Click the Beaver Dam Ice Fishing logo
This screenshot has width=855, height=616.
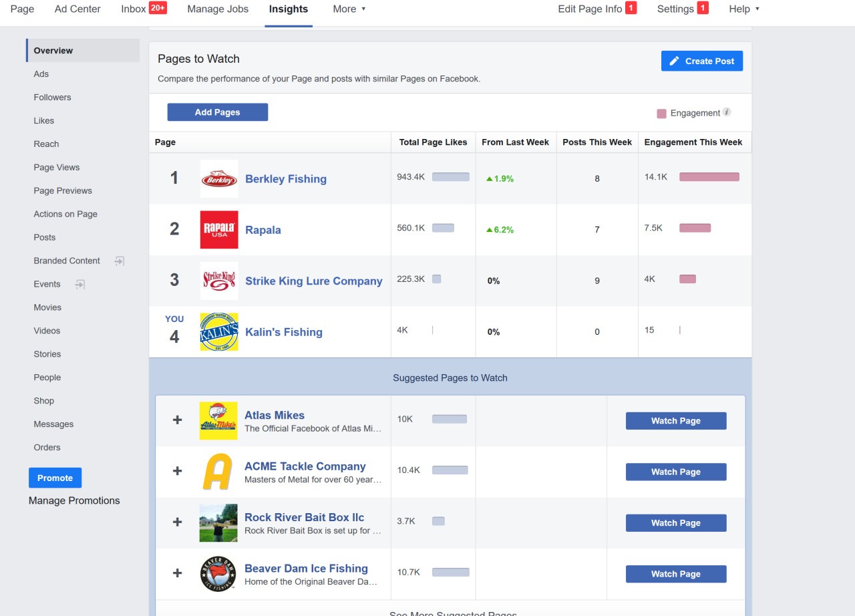(218, 574)
